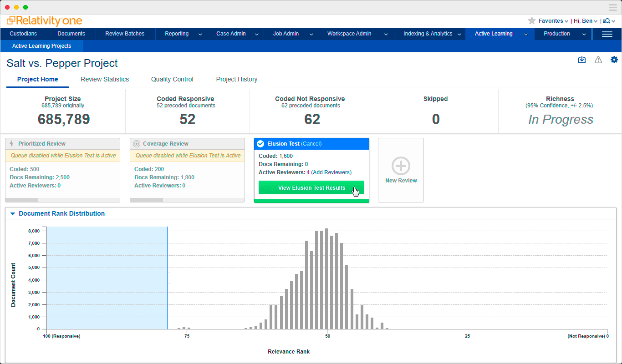Viewport: 622px width, 364px height.
Task: Click the Document Count axis label
Action: [13, 285]
